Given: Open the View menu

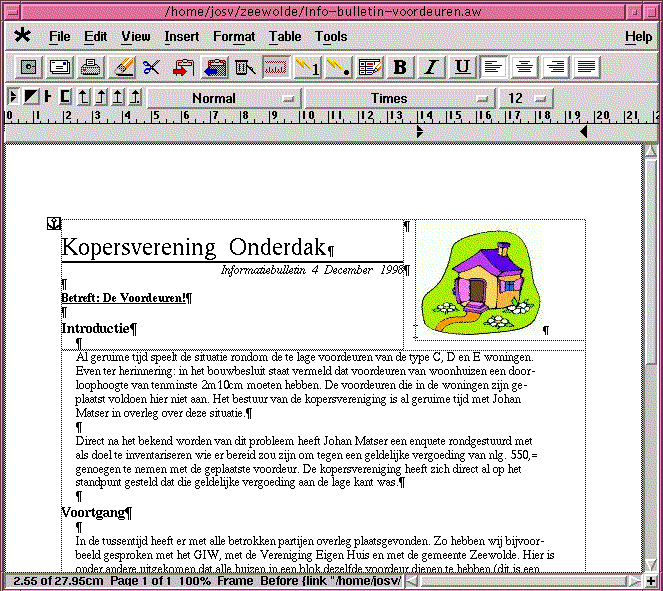Looking at the screenshot, I should [136, 36].
